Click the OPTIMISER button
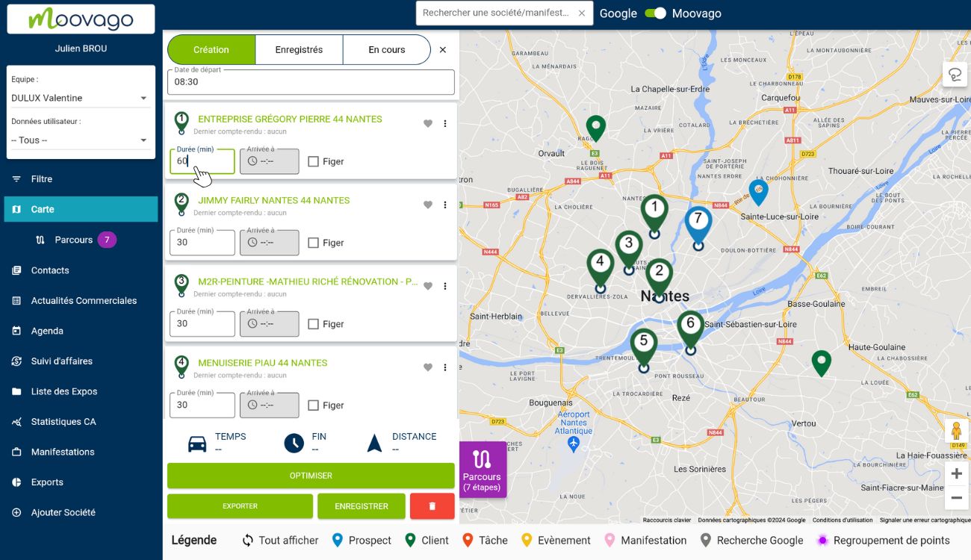 [x=311, y=476]
